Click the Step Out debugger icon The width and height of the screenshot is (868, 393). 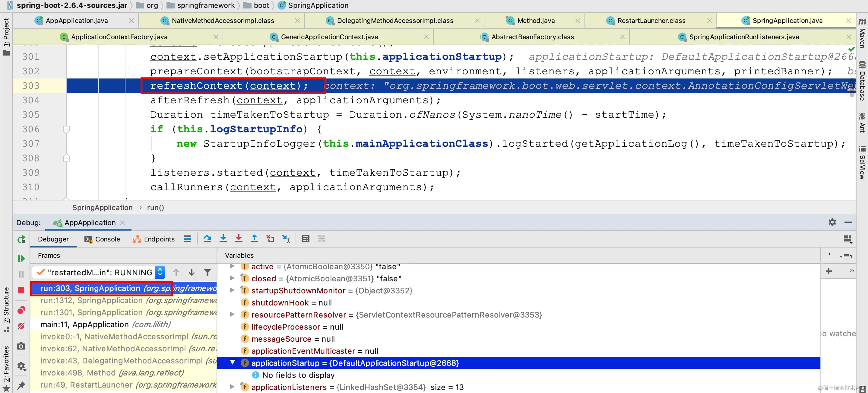click(255, 238)
